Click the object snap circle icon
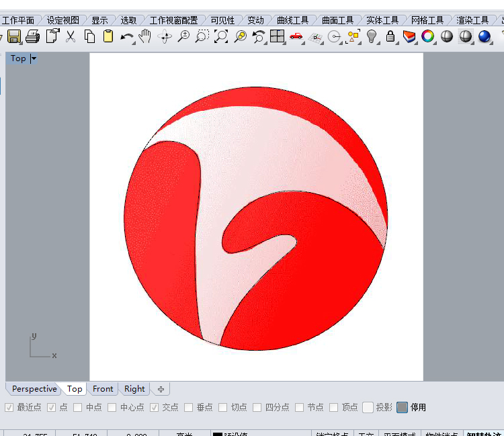 point(334,36)
